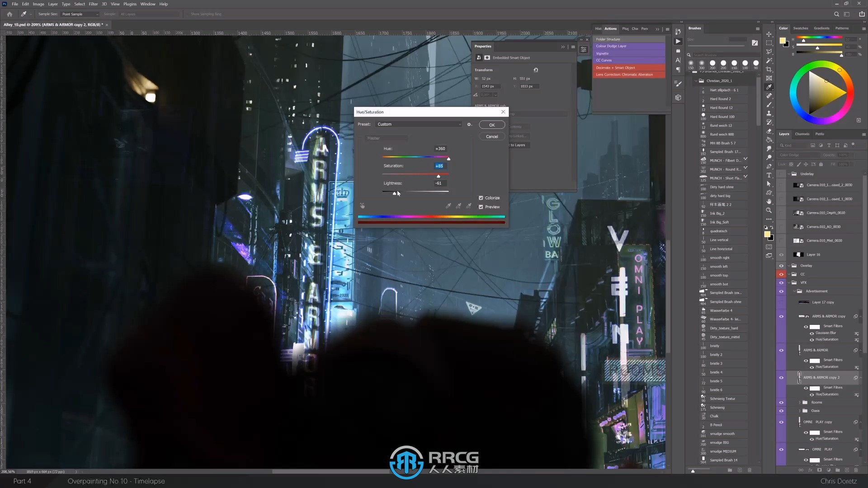Open the Image menu
The image size is (868, 488).
[x=38, y=4]
